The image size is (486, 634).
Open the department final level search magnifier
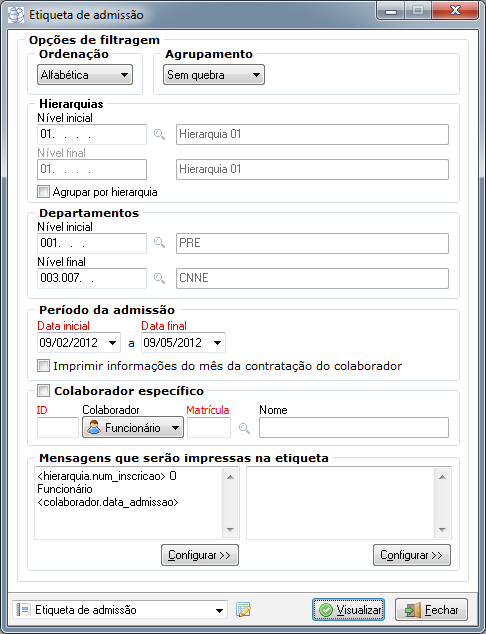tap(159, 278)
